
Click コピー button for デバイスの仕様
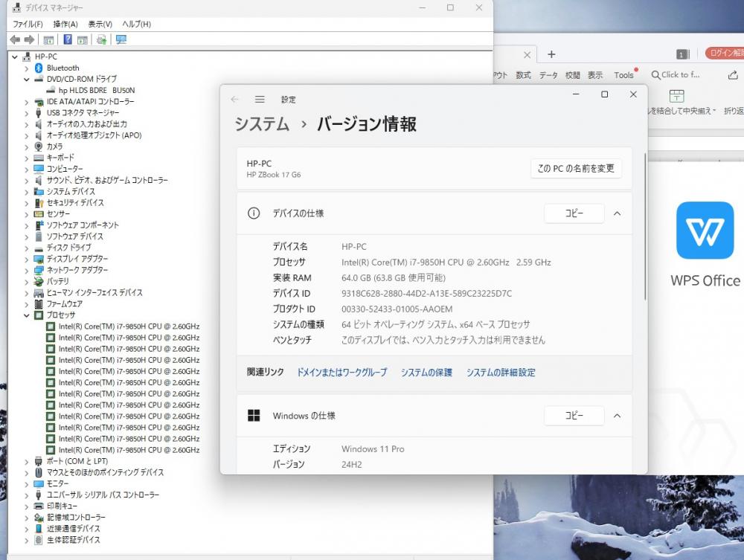[574, 213]
